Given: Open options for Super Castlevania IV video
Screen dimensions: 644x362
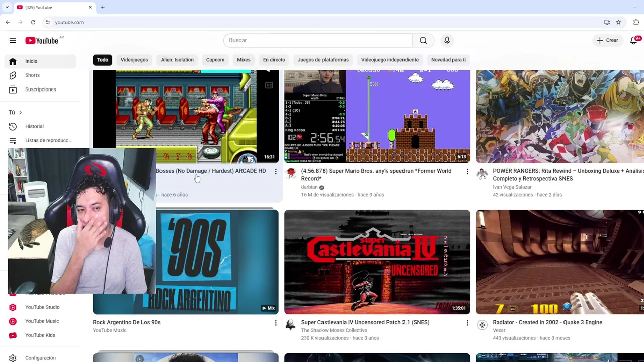Looking at the screenshot, I should (467, 323).
